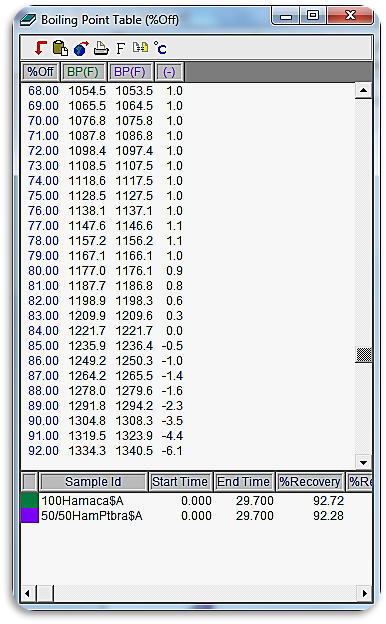Screen dimensions: 386x624
Task: Switch temperature units with °C icon
Action: coord(160,48)
